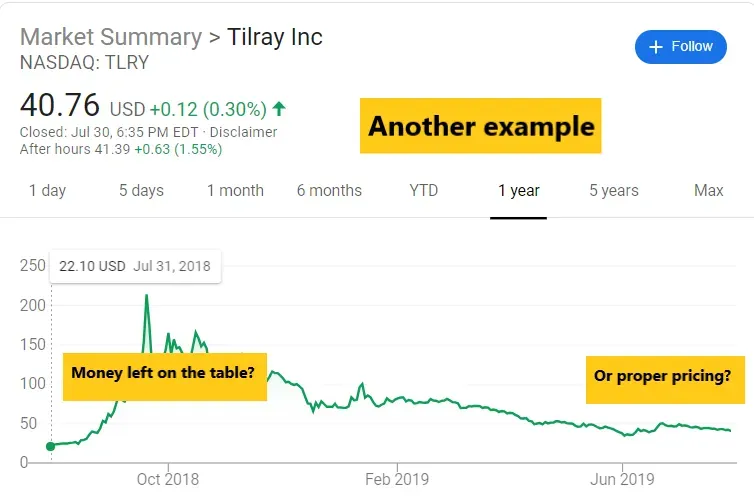Click the Another example yellow label

481,126
